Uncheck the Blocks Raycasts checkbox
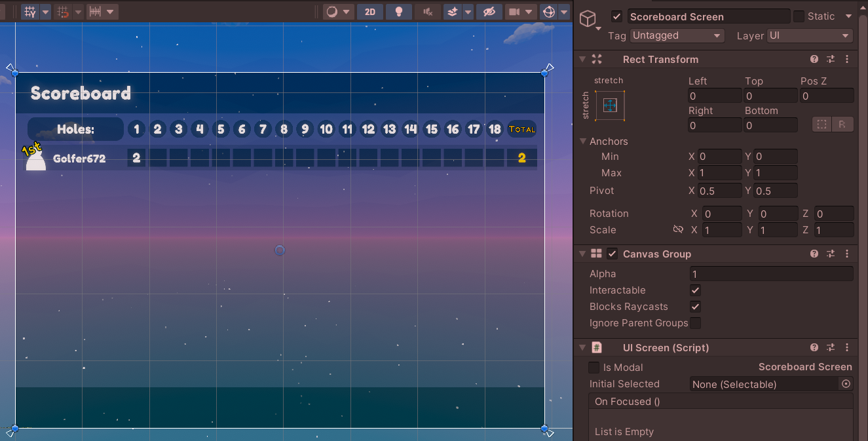This screenshot has width=868, height=441. (x=695, y=307)
